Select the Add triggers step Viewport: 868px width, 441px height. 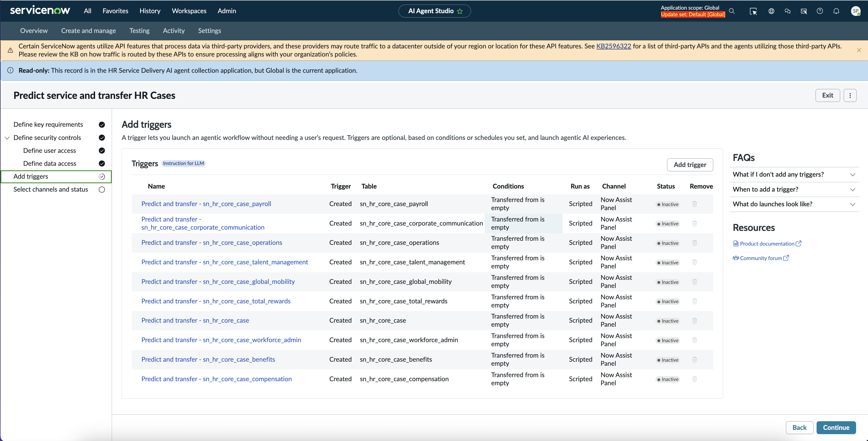click(56, 177)
